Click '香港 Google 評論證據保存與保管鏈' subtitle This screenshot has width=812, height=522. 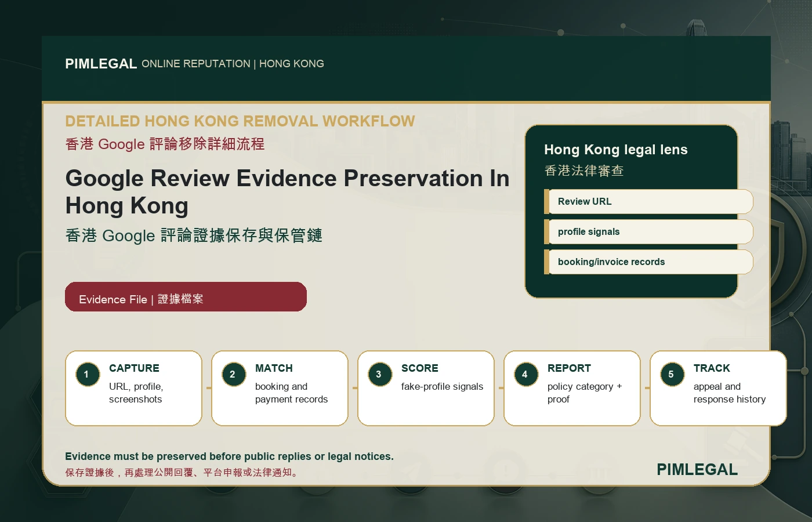coord(194,235)
